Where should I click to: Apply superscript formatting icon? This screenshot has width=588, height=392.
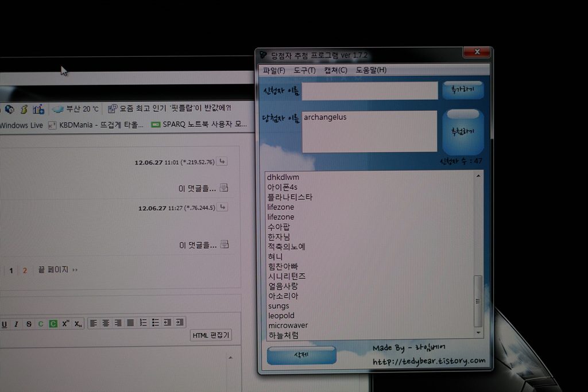65,324
